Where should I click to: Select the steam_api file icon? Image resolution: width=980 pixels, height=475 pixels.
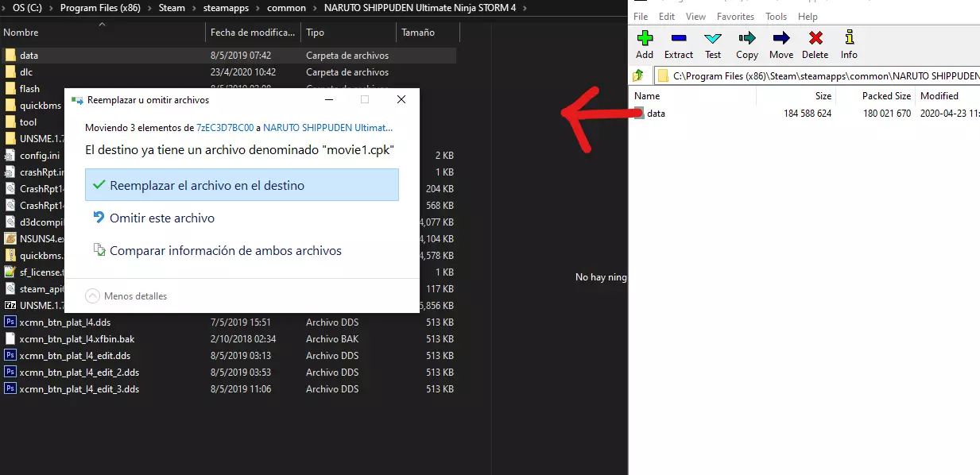(x=10, y=288)
